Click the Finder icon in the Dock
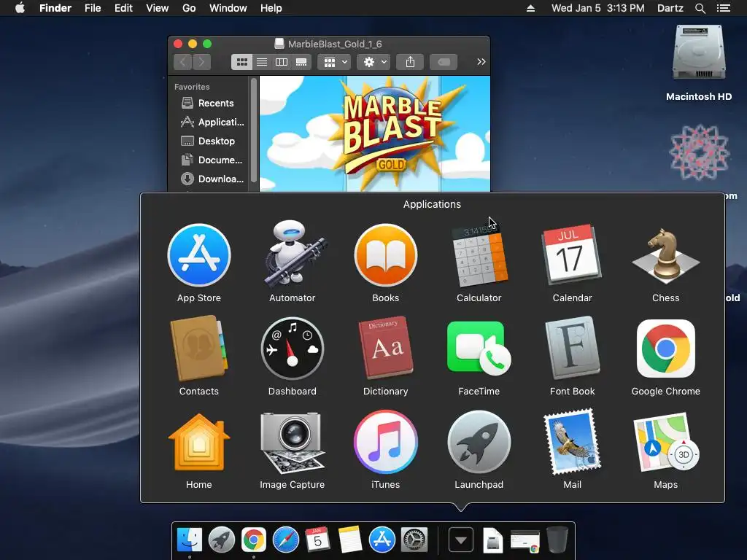The image size is (747, 560). [x=190, y=540]
